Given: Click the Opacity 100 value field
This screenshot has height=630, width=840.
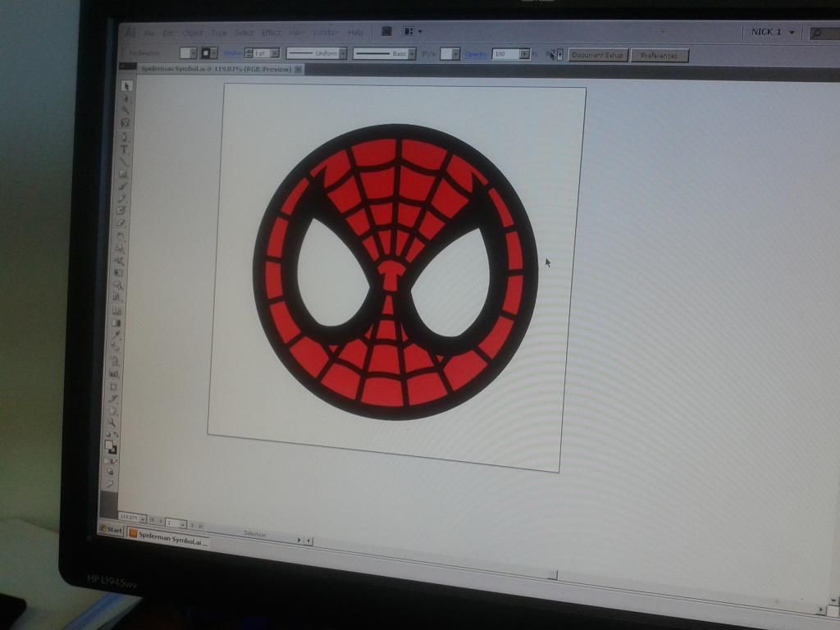Looking at the screenshot, I should tap(505, 54).
